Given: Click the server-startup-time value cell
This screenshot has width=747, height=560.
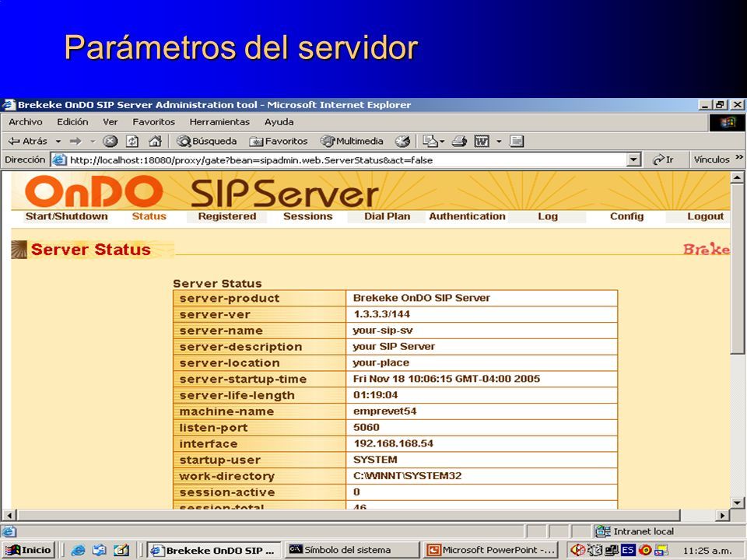Looking at the screenshot, I should click(x=482, y=379).
